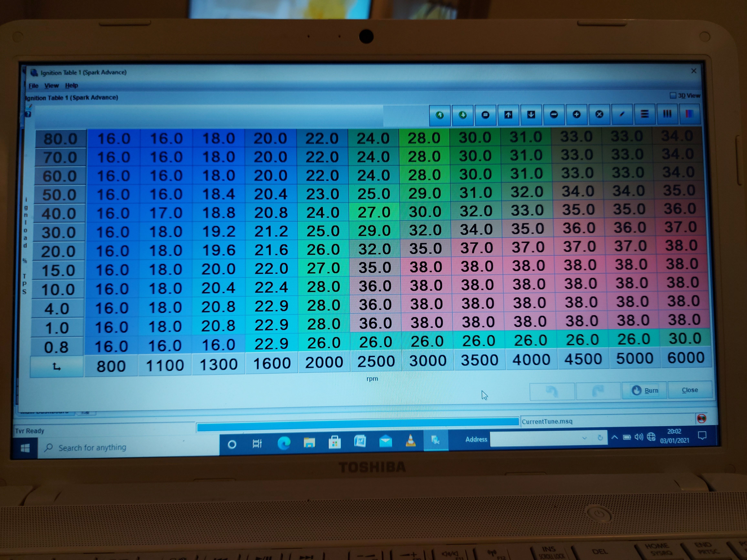Screen dimensions: 747x560
Task: Click the equals set-value toolbar icon
Action: point(485,115)
